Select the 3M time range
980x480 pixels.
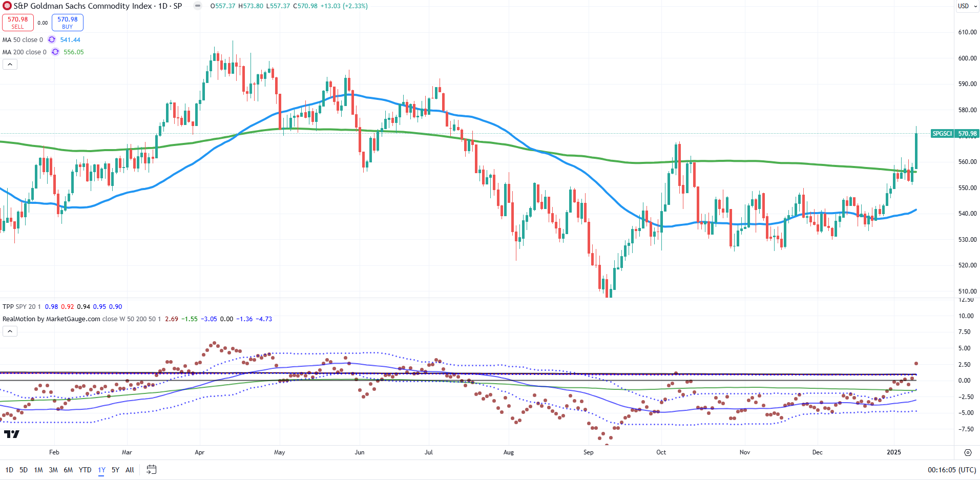(x=53, y=470)
